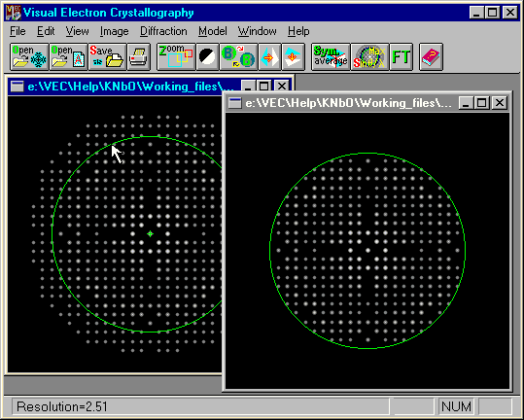Select the Zoom tool icon
The width and height of the screenshot is (524, 420).
(176, 56)
